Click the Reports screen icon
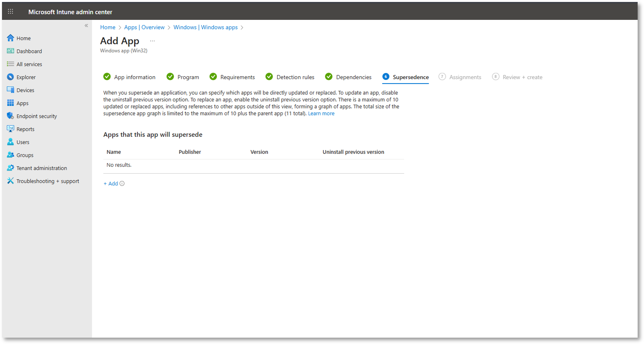The width and height of the screenshot is (644, 344). point(10,129)
